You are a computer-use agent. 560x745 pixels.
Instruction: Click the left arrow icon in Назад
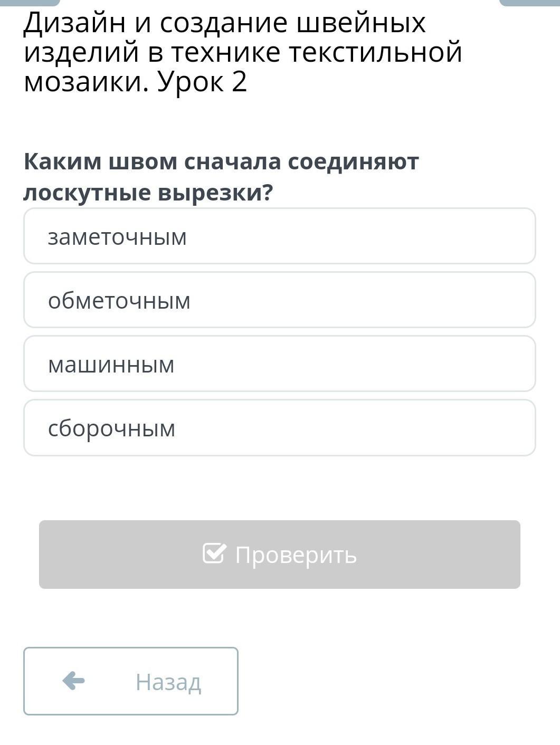click(73, 681)
